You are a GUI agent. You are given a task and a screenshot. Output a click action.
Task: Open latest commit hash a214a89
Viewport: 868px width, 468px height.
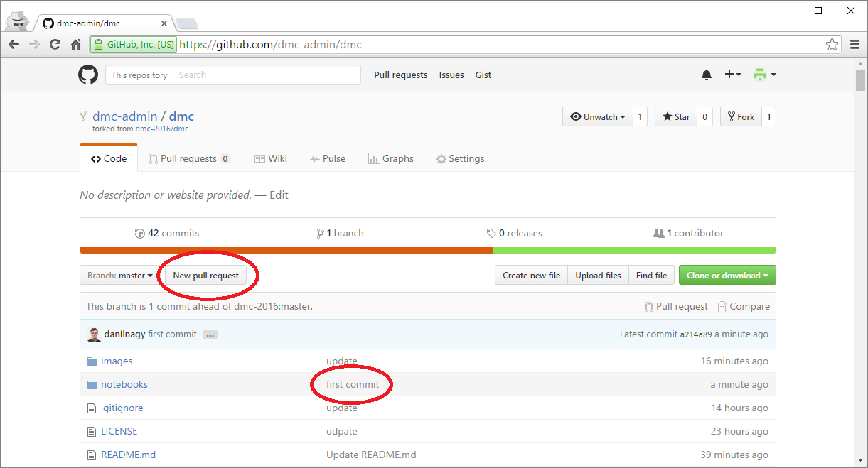696,334
